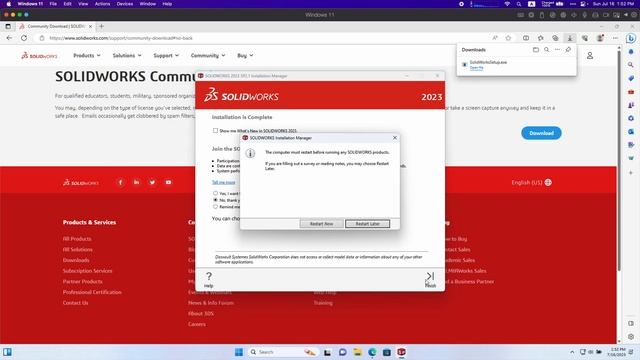Open the macOS Edit menu
The image size is (640, 360).
[x=68, y=4]
